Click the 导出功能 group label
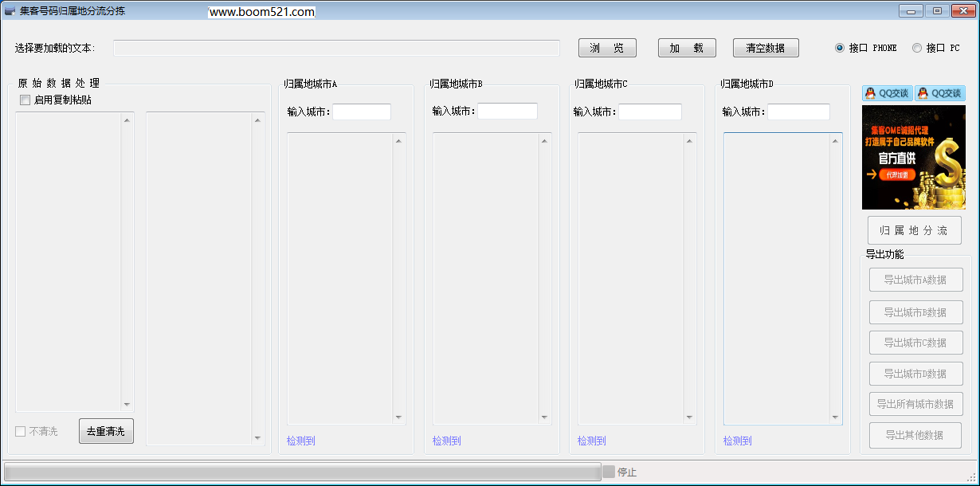The height and width of the screenshot is (486, 980). click(x=885, y=254)
